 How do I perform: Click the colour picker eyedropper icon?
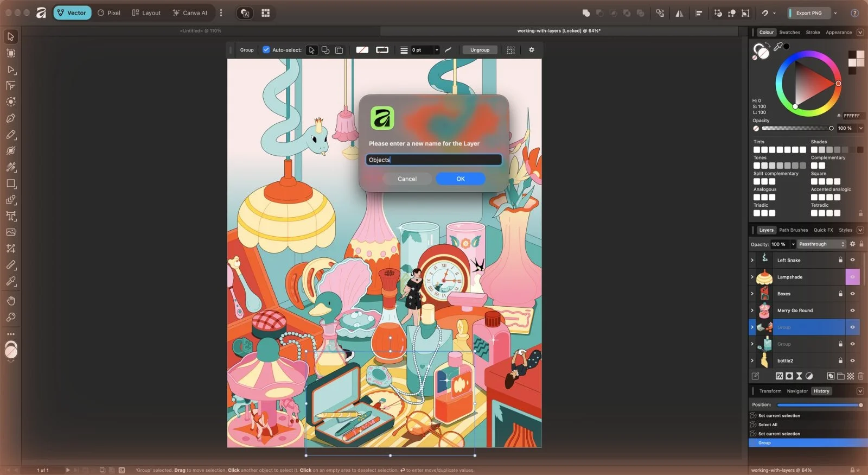tap(778, 47)
